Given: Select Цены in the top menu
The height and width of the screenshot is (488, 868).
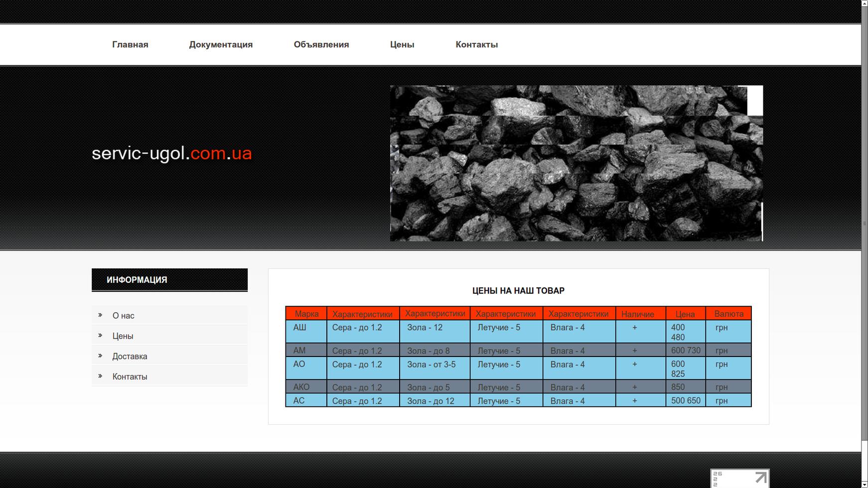Looking at the screenshot, I should click(402, 44).
